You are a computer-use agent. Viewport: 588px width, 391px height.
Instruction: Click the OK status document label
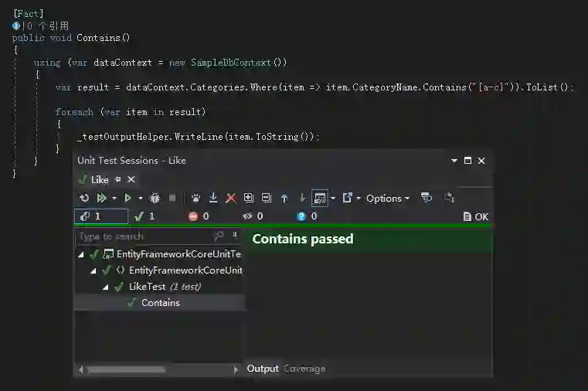pos(476,216)
